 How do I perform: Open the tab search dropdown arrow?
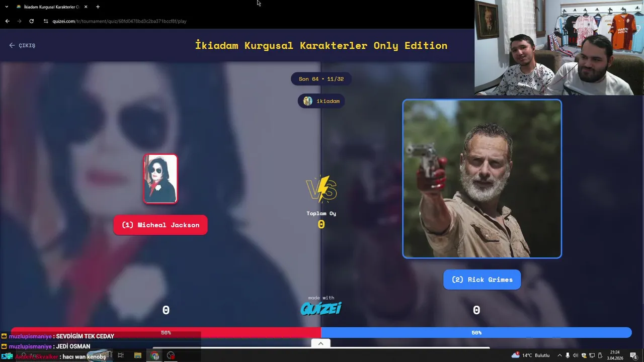click(x=7, y=7)
